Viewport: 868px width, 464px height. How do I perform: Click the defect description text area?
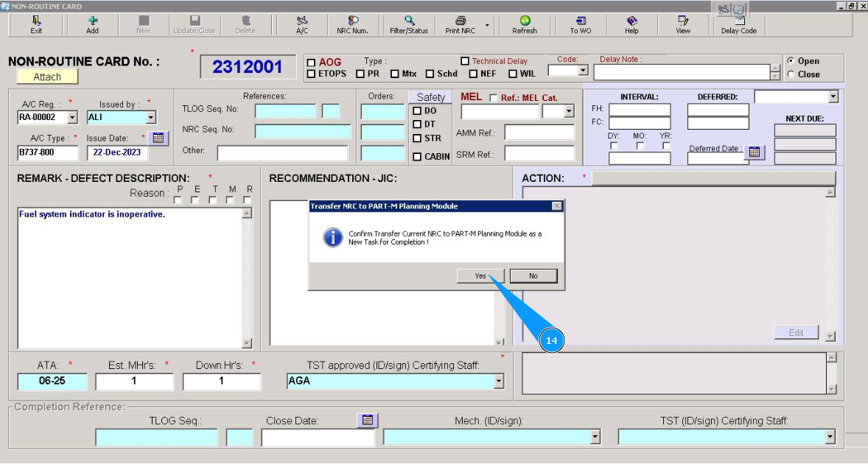pyautogui.click(x=130, y=278)
